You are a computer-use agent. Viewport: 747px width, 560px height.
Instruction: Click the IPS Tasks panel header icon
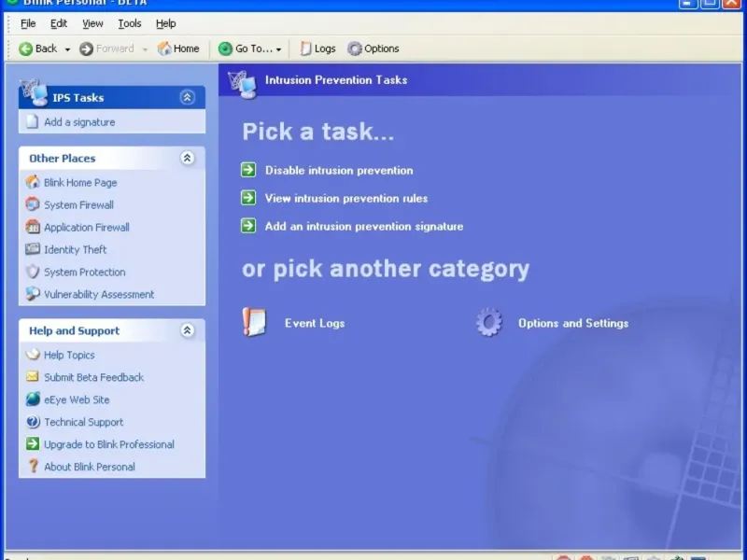(35, 92)
